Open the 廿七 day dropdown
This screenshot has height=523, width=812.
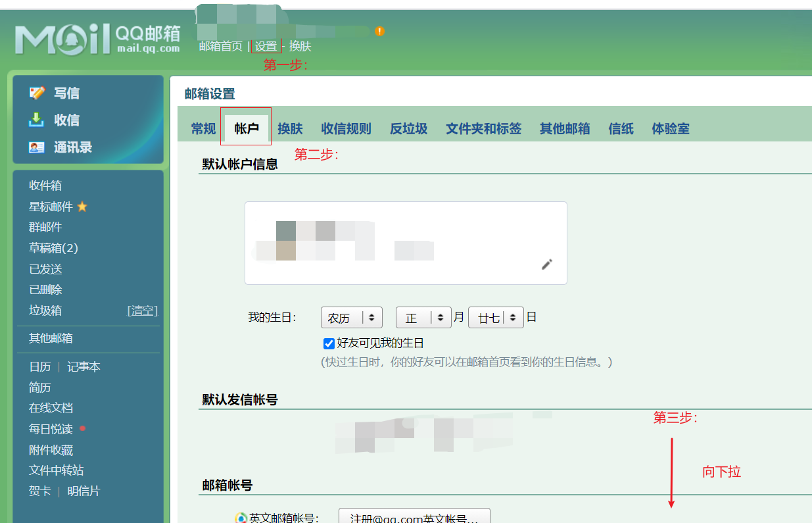tap(496, 317)
